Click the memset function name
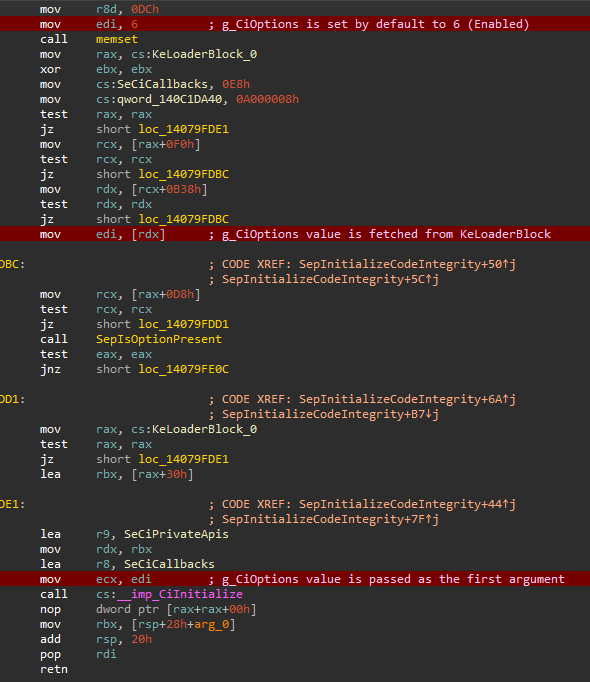590x682 pixels. (x=117, y=39)
